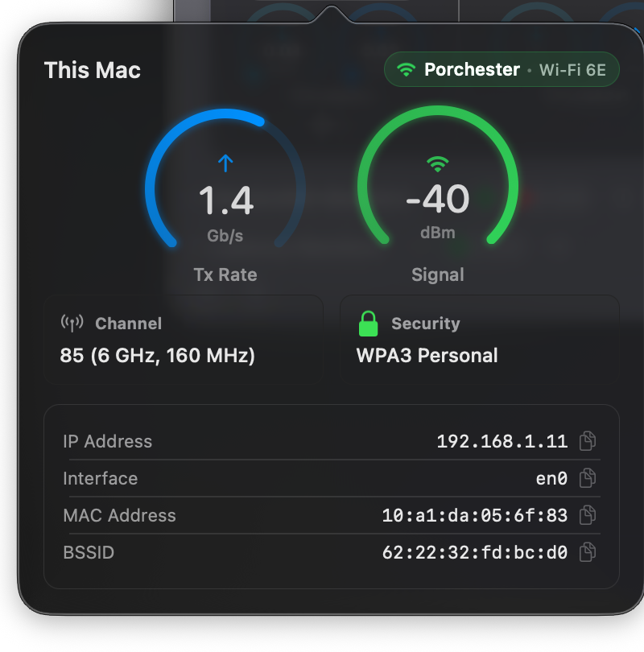Copy the MAC Address via its copy icon
Image resolution: width=644 pixels, height=652 pixels.
tap(587, 515)
